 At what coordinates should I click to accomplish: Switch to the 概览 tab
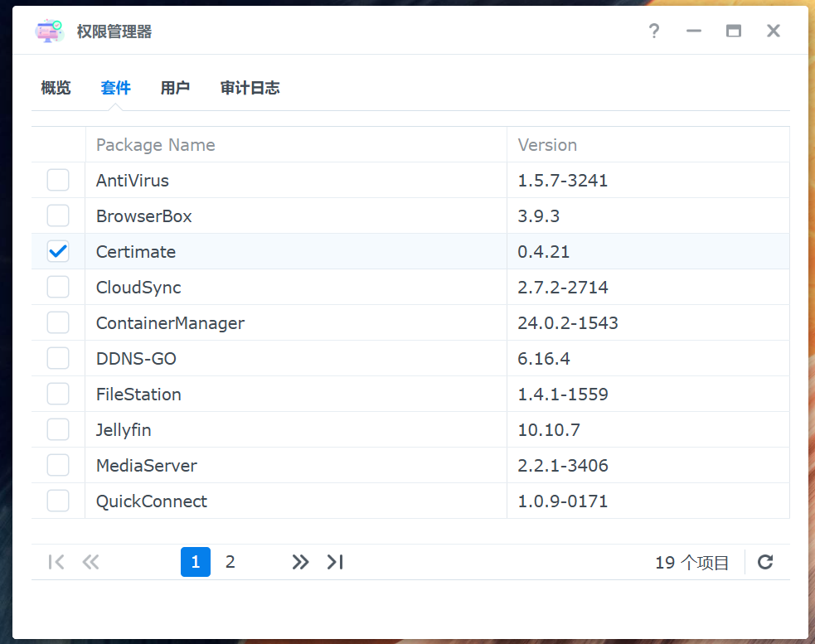pos(56,88)
